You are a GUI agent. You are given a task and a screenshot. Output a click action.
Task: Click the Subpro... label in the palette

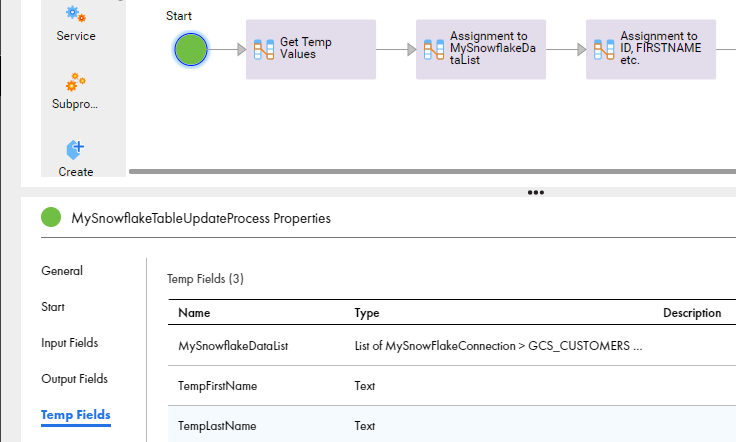point(75,104)
